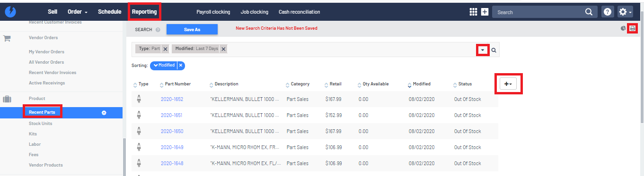The height and width of the screenshot is (176, 644).
Task: Remove the Modified sorting chip
Action: (x=181, y=65)
